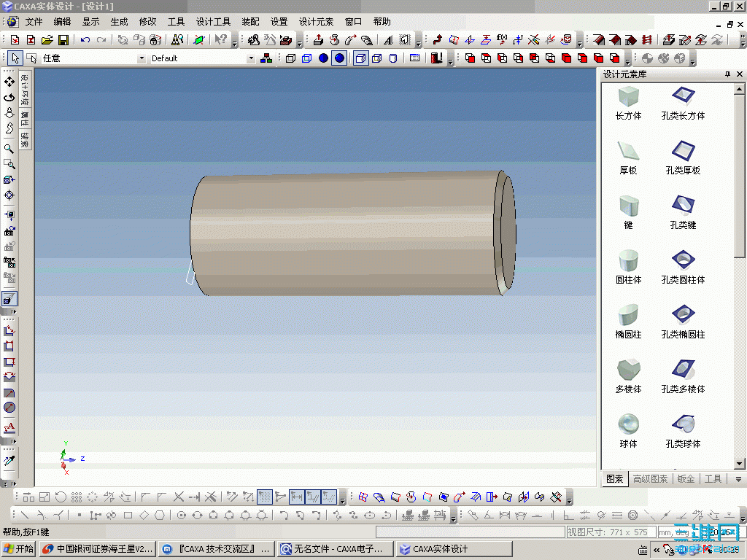
Task: Expand left toolbar flyout arrow
Action: point(13,311)
